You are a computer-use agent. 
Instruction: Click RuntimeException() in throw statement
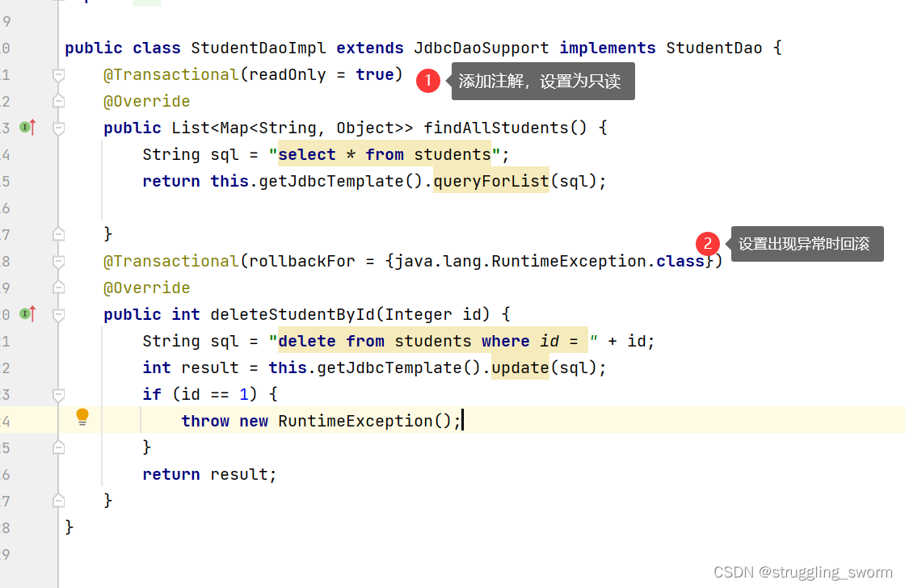click(x=364, y=422)
